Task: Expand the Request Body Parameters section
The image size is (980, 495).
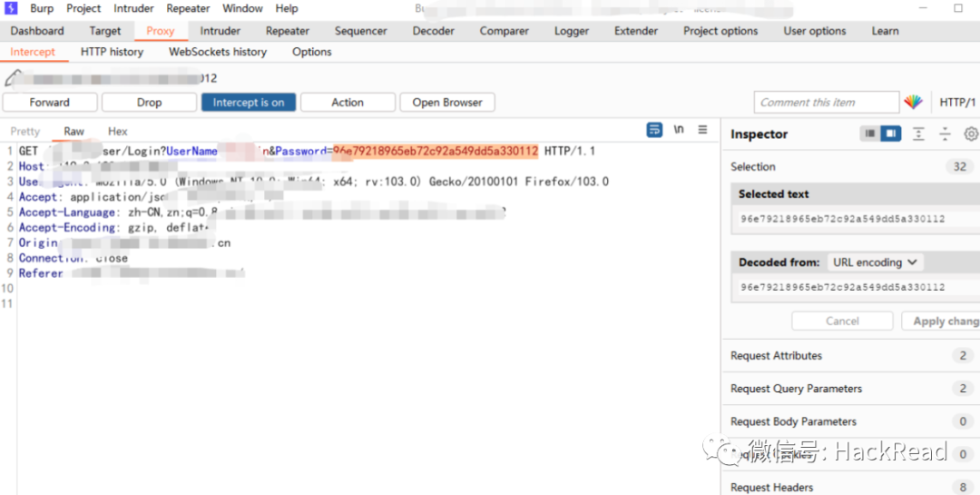Action: click(x=851, y=421)
